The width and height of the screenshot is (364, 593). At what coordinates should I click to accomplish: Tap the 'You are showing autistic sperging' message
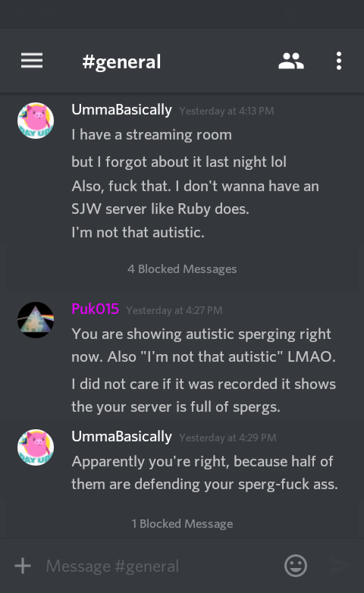click(x=203, y=345)
